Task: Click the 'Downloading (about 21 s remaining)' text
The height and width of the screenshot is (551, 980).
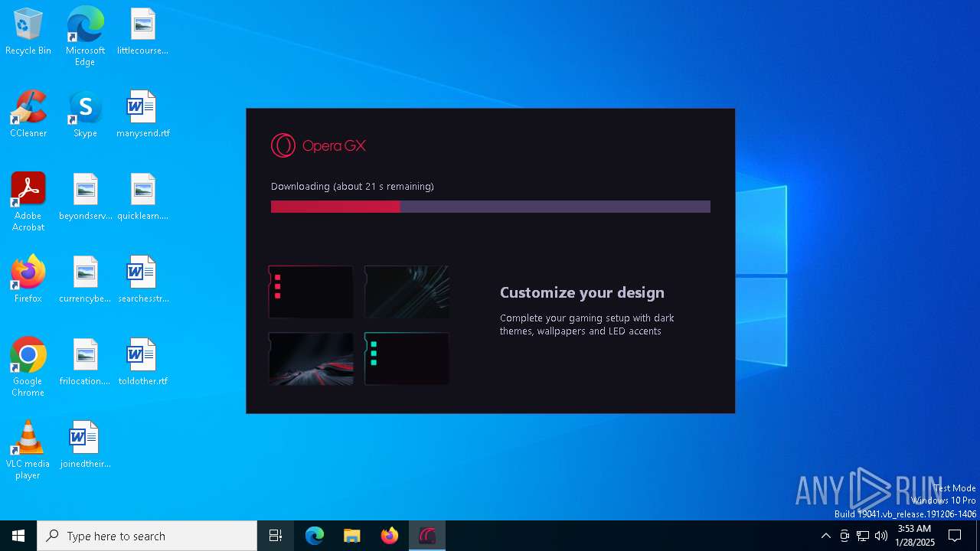Action: (x=352, y=186)
